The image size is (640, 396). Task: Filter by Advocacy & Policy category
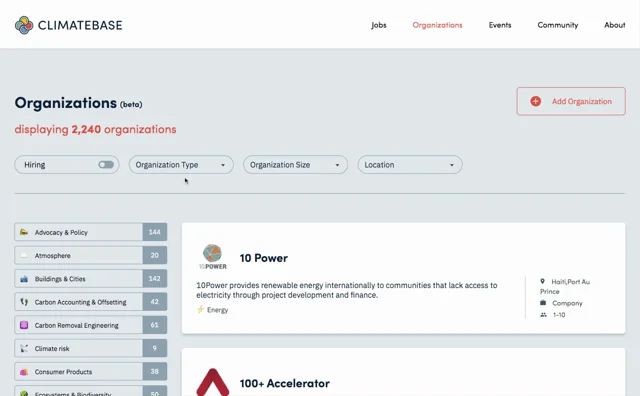[91, 232]
